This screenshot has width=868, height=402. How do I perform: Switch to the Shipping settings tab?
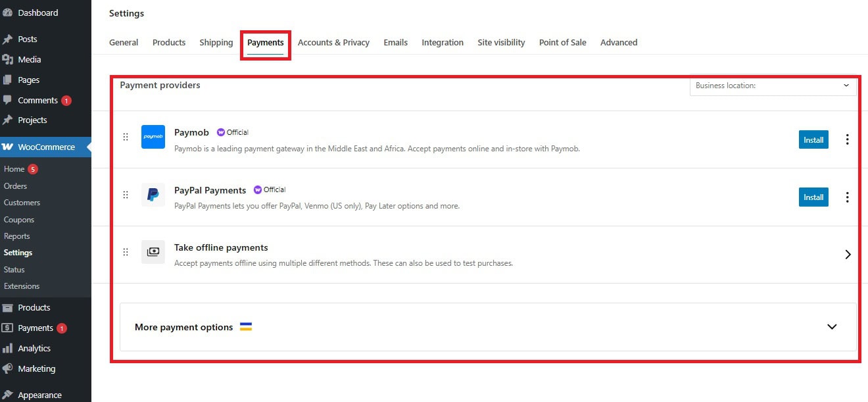pyautogui.click(x=216, y=43)
